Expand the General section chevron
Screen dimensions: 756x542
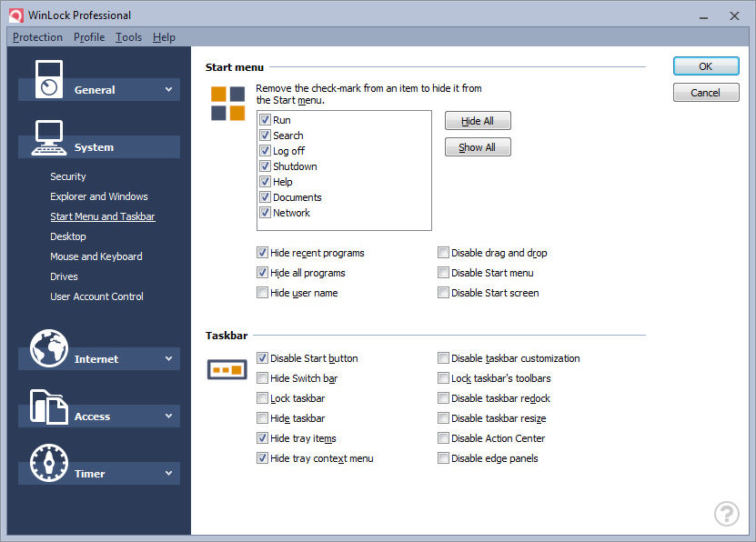click(x=168, y=90)
